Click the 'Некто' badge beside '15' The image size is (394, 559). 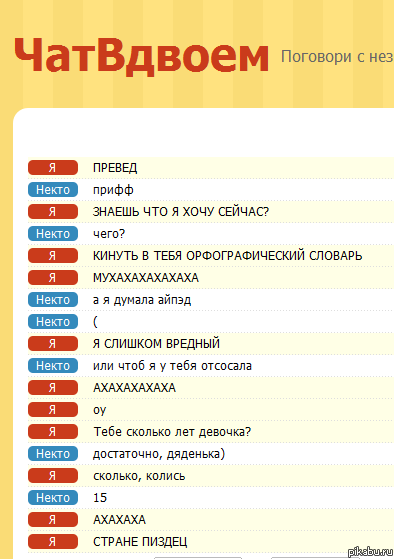tap(53, 498)
